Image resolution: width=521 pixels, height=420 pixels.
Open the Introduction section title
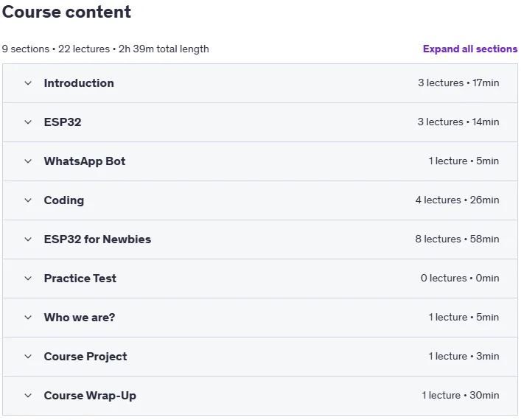tap(79, 83)
